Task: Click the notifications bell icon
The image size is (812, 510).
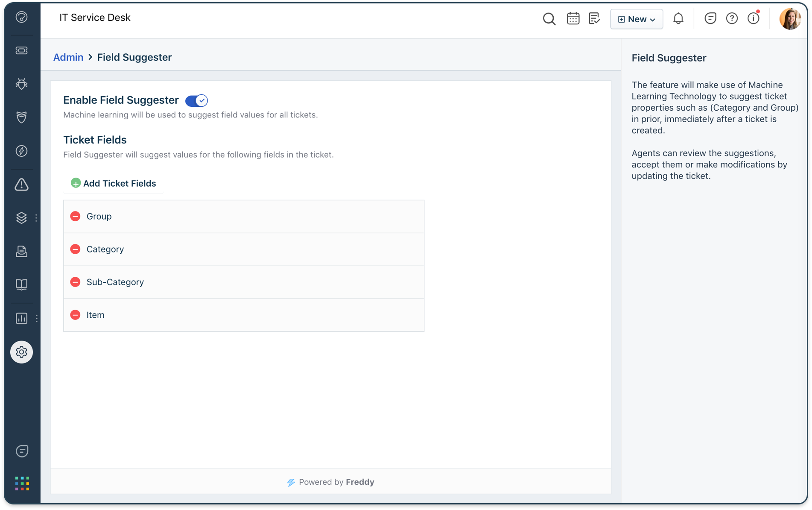Action: point(678,19)
